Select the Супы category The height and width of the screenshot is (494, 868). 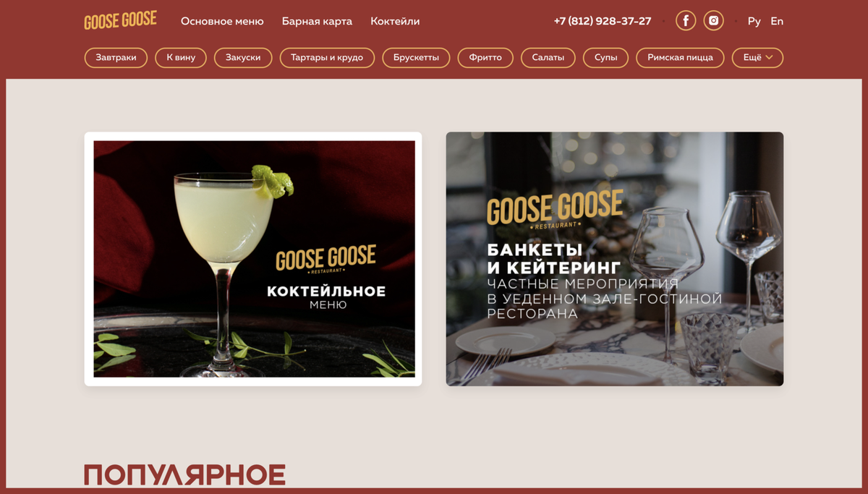(605, 57)
